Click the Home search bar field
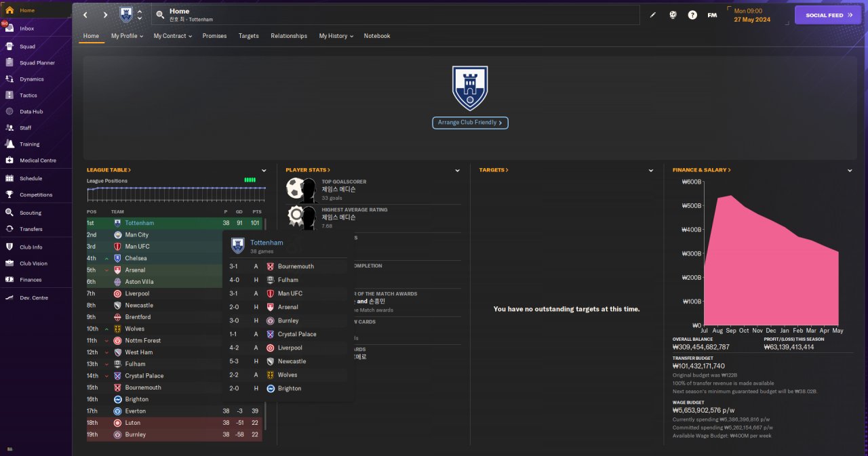This screenshot has height=456, width=868. tap(396, 15)
